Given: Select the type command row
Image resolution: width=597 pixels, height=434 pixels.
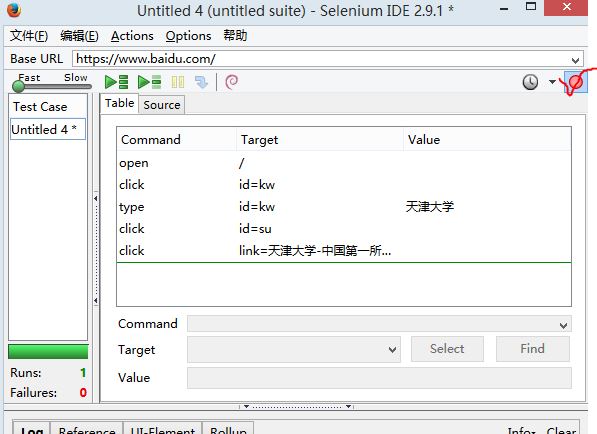Looking at the screenshot, I should pyautogui.click(x=344, y=207).
